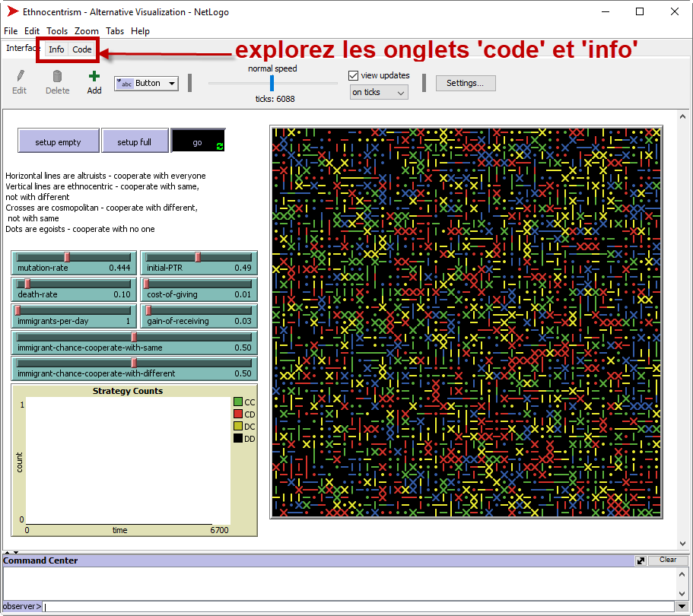
Task: Click the Delete trash can icon
Action: pyautogui.click(x=57, y=76)
